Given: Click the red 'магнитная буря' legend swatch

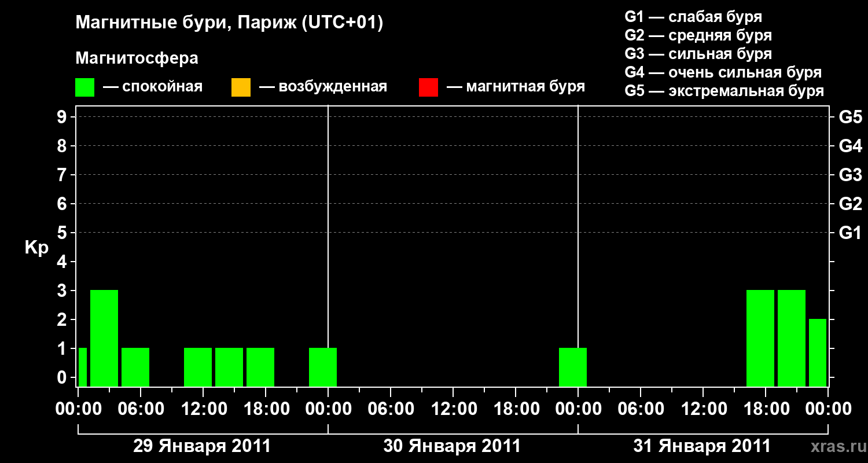Looking at the screenshot, I should tap(428, 87).
